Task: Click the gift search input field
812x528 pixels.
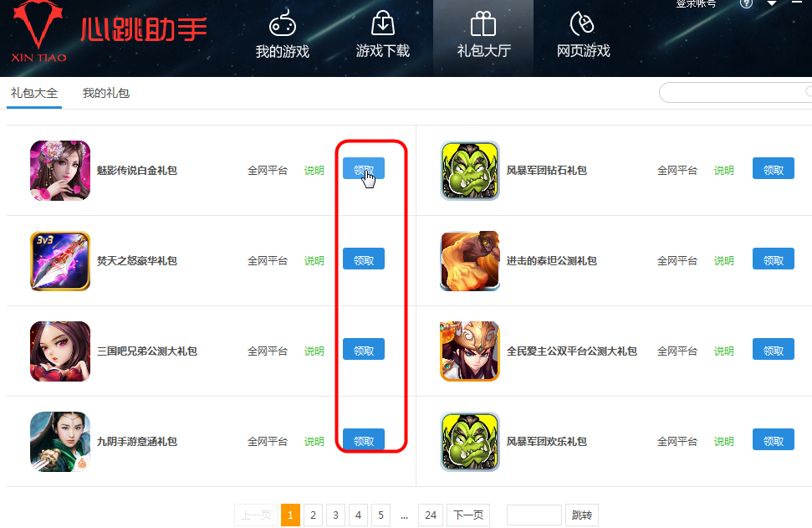Action: 735,93
